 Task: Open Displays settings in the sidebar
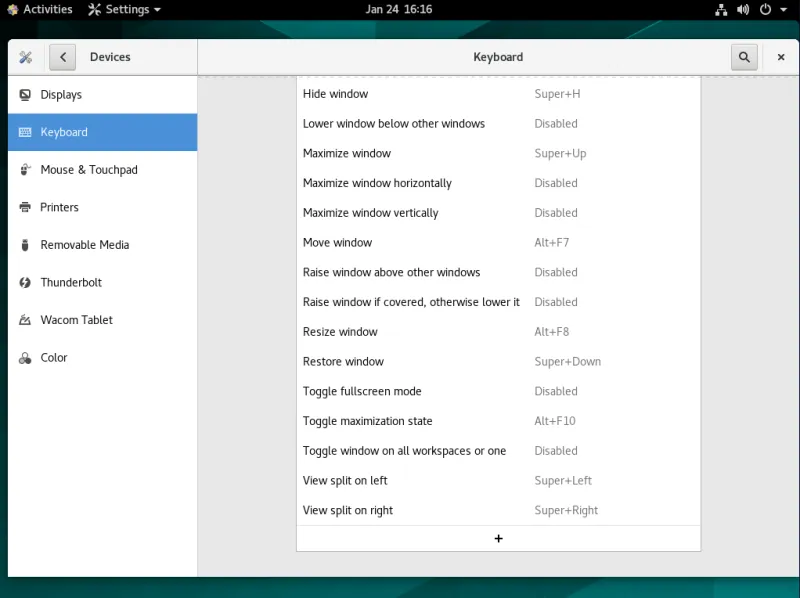tap(60, 94)
